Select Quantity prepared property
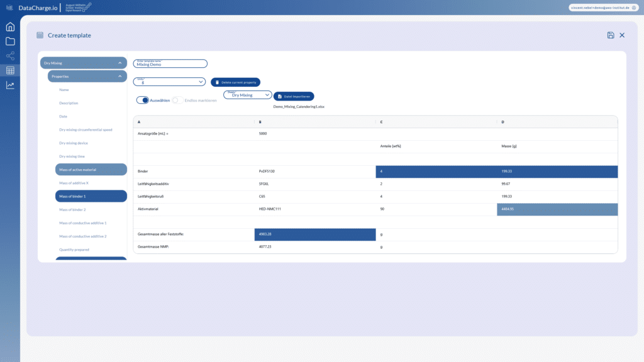 pyautogui.click(x=74, y=250)
